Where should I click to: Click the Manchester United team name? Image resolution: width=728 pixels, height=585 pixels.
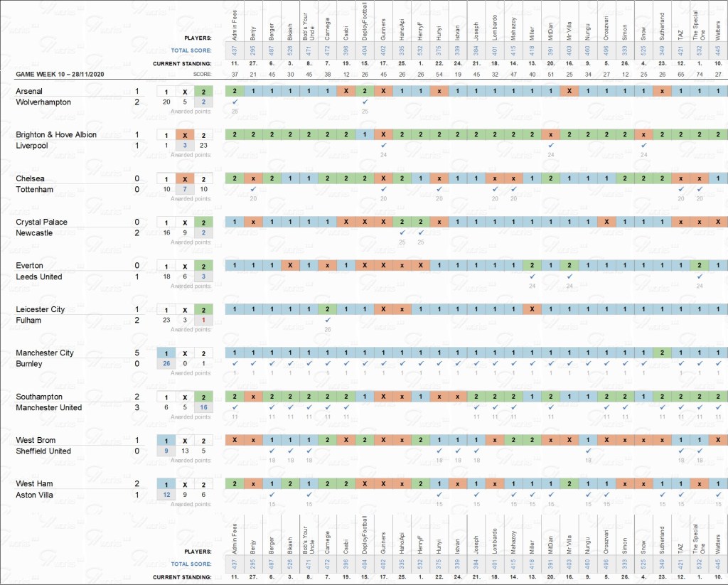48,408
